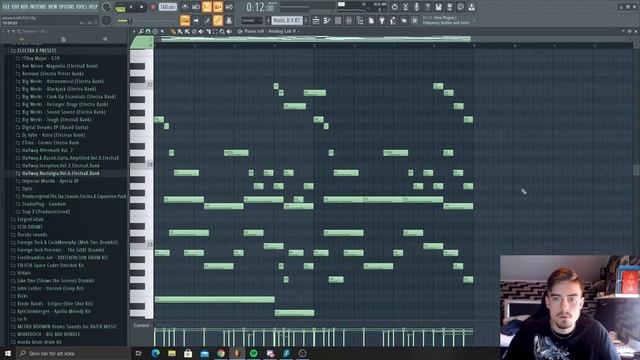The width and height of the screenshot is (640, 360).
Task: Click the download arrow icon in top toolbar
Action: point(471,7)
